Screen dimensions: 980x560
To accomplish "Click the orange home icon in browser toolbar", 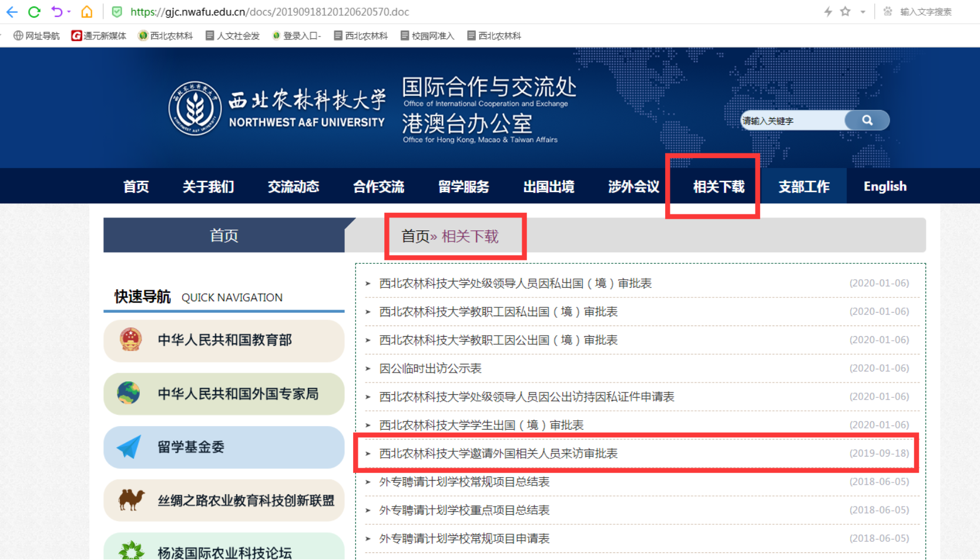I will tap(87, 12).
